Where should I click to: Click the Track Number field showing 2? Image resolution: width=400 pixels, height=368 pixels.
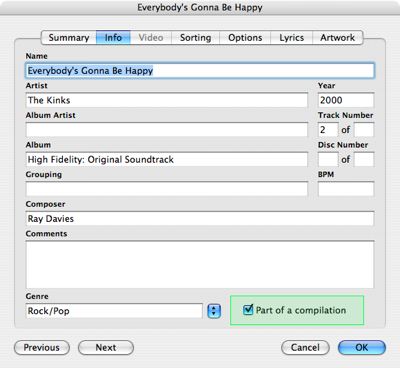[x=328, y=130]
